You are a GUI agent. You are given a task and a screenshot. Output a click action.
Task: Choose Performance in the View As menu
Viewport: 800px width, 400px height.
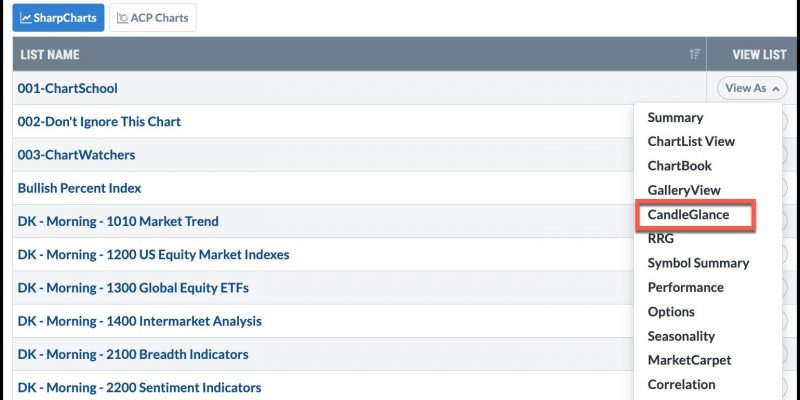point(685,287)
